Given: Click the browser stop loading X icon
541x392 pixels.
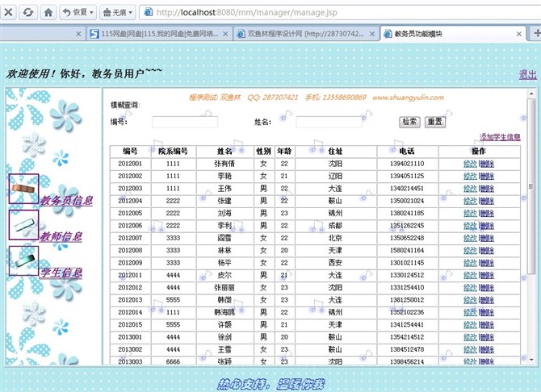Looking at the screenshot, I should [x=8, y=12].
